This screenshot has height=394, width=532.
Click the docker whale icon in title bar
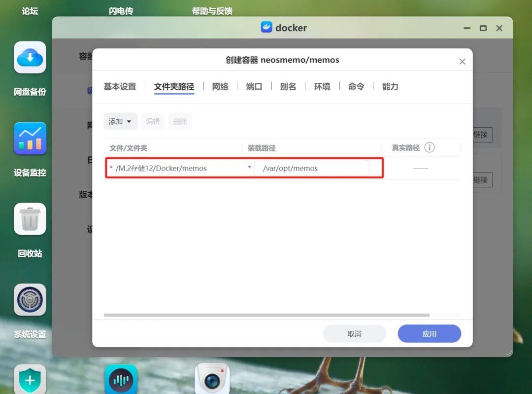[x=266, y=27]
